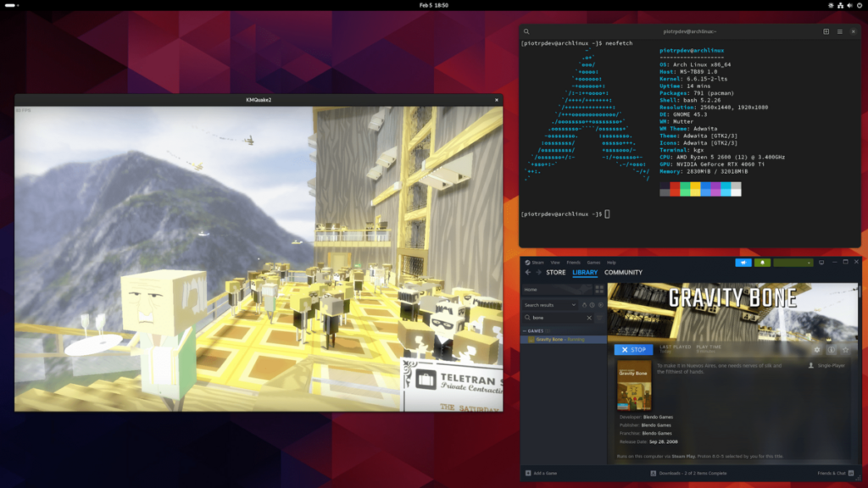The width and height of the screenshot is (868, 488).
Task: Show game info via the info icon
Action: pyautogui.click(x=832, y=349)
